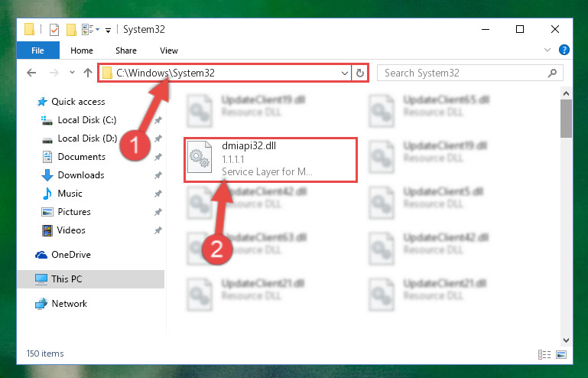Click the pin icon beside Downloads
This screenshot has height=378, width=588.
pos(158,175)
